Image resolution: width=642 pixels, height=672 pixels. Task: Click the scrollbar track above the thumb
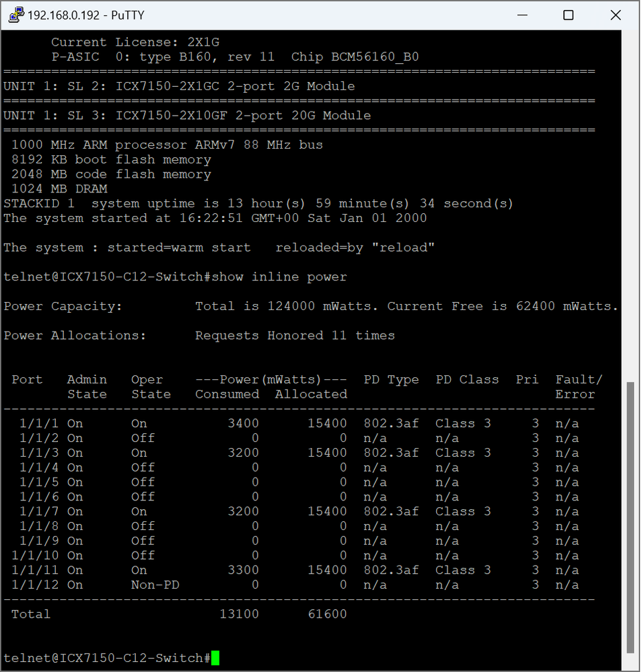tap(630, 206)
